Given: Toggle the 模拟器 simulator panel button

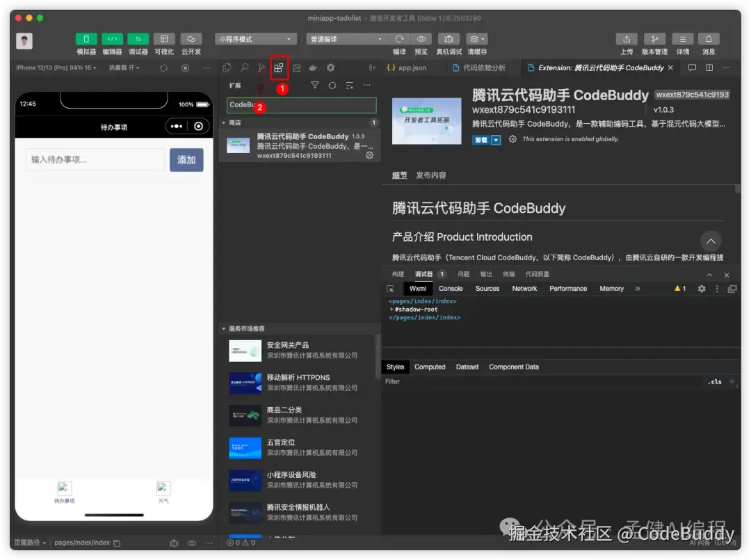Looking at the screenshot, I should coord(86,39).
